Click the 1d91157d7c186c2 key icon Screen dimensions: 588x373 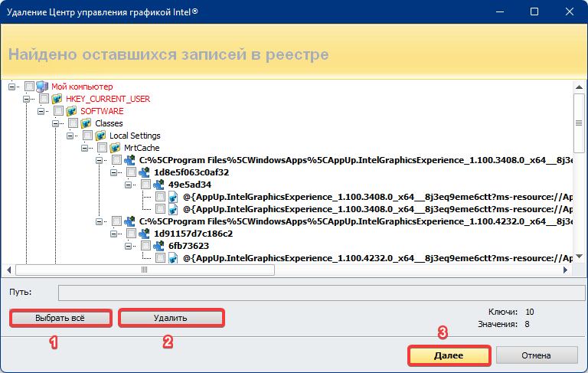coord(145,234)
